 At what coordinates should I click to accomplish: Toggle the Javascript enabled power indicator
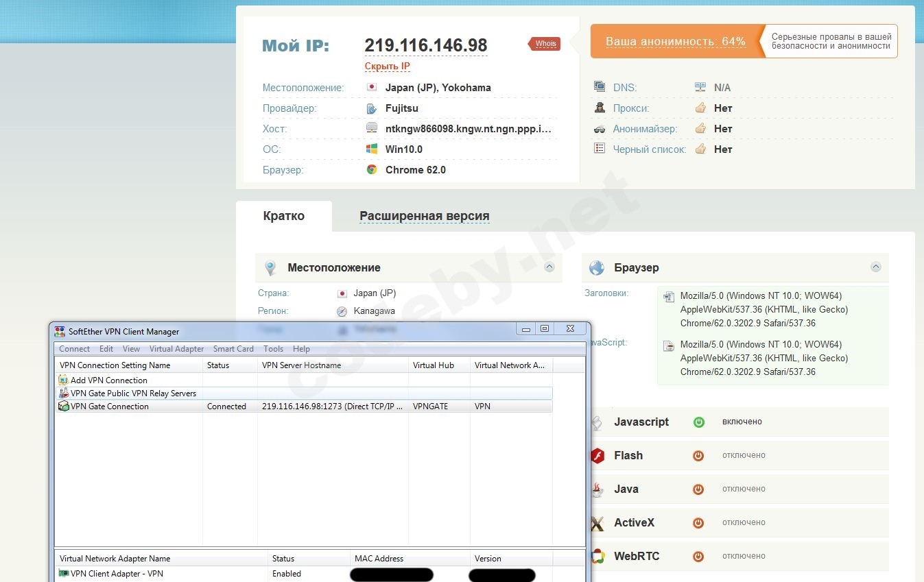click(x=698, y=422)
